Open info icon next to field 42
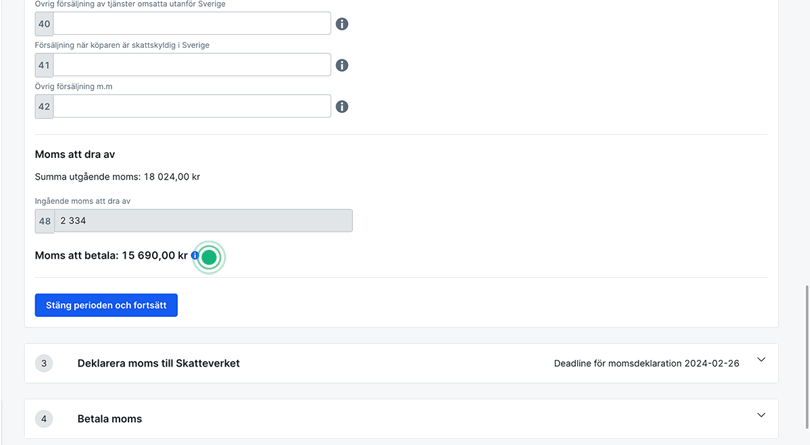The width and height of the screenshot is (810, 445). coord(342,106)
